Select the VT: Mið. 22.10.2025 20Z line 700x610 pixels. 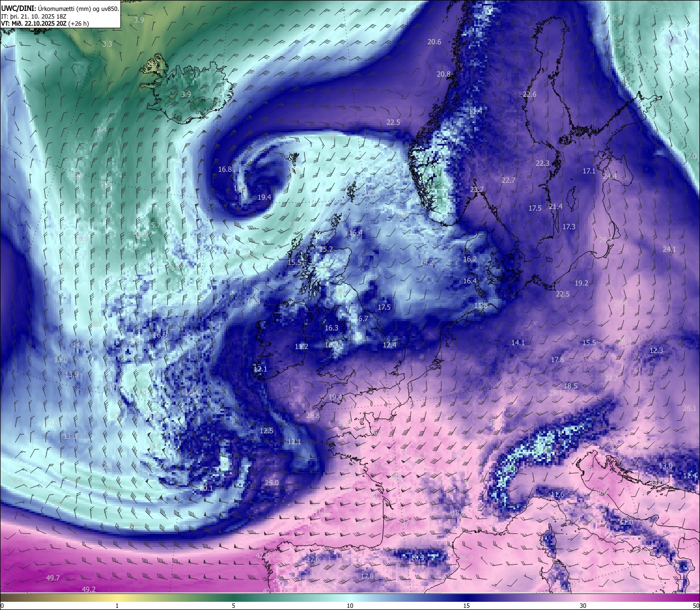coord(45,24)
